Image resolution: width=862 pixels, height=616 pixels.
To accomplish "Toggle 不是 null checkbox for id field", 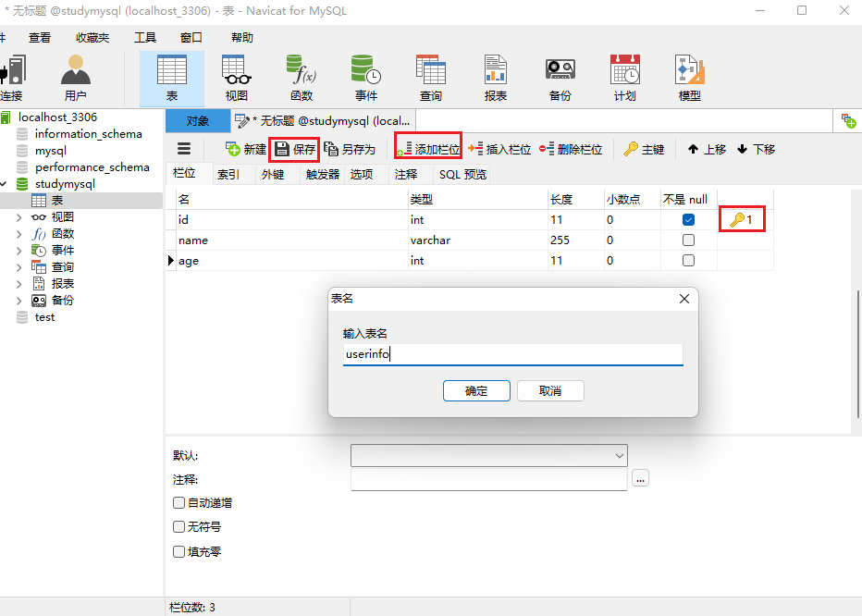I will click(688, 219).
